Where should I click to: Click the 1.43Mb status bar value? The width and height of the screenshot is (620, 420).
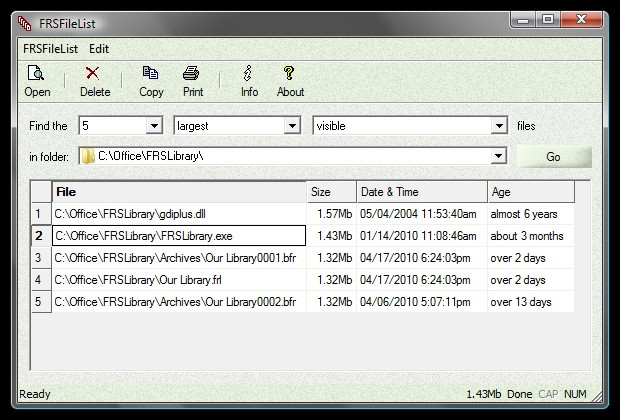484,394
